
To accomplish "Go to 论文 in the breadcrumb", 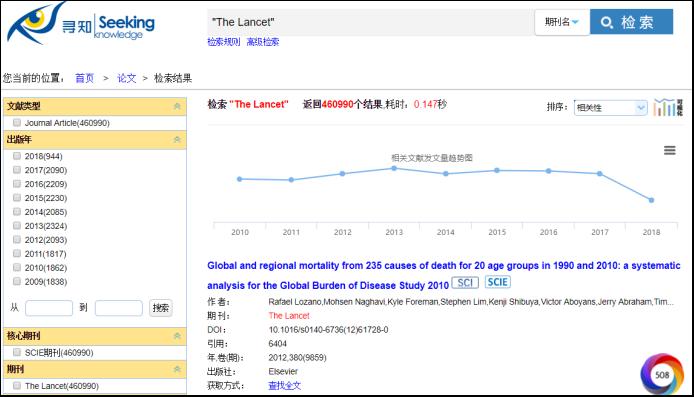I will (127, 78).
